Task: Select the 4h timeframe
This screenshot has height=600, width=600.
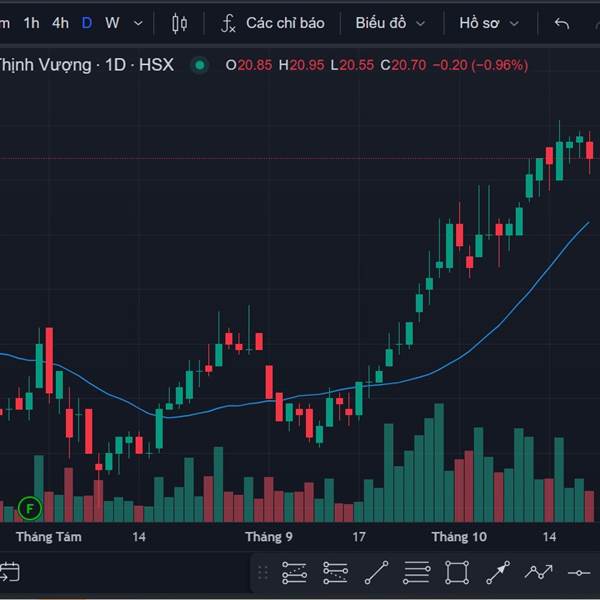Action: [60, 23]
